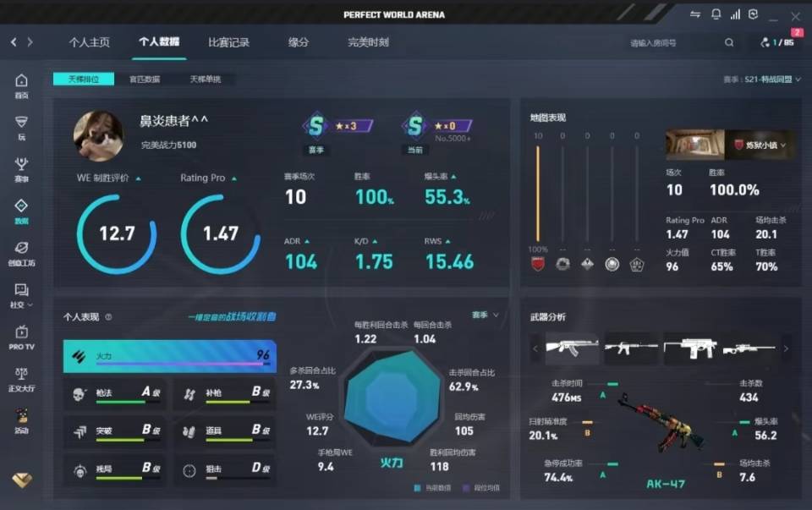This screenshot has width=812, height=510.
Task: Go back with the left arrow
Action: 14,42
